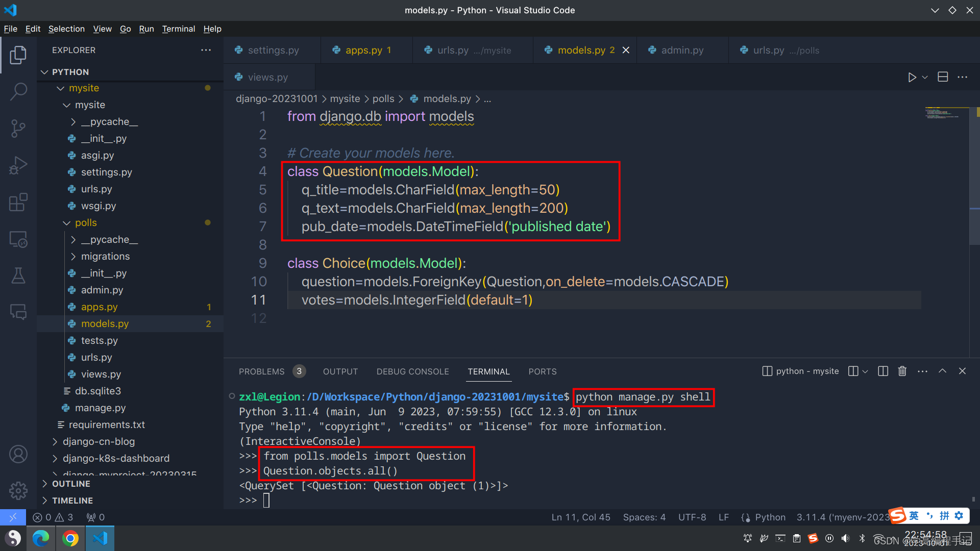Image resolution: width=980 pixels, height=551 pixels.
Task: Close the models.py tab
Action: (626, 50)
